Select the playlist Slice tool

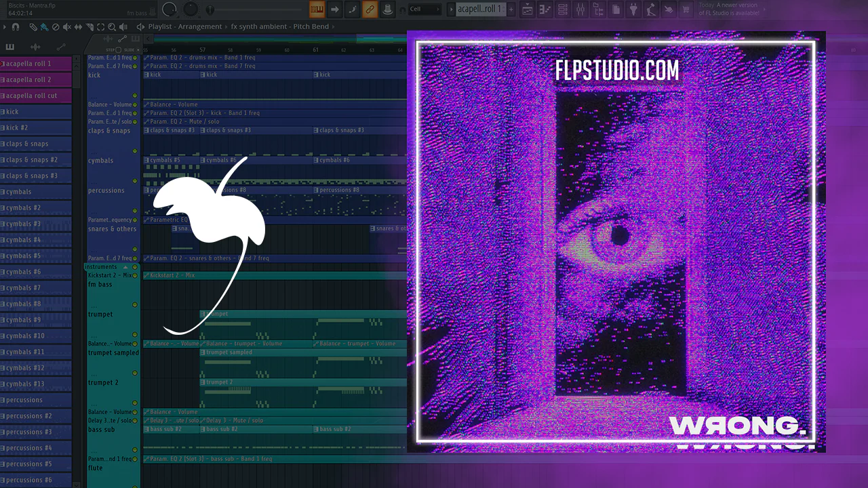[90, 27]
